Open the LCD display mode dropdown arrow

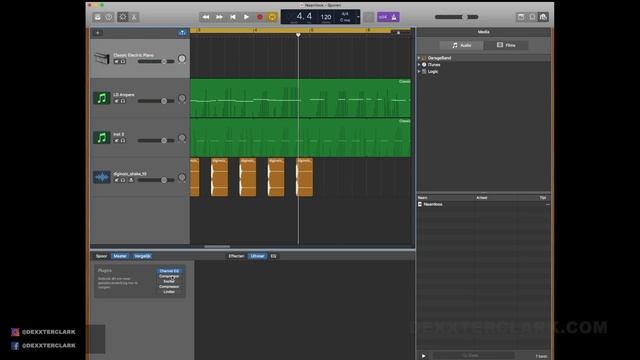click(x=358, y=17)
